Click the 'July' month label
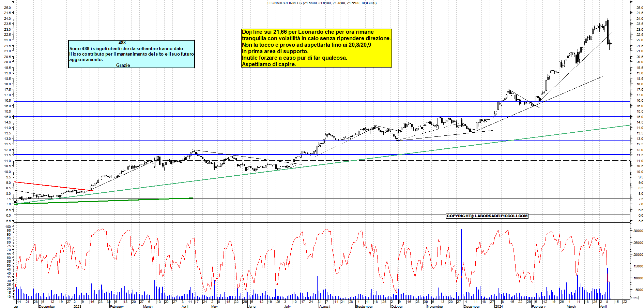The image size is (644, 308). 287,306
